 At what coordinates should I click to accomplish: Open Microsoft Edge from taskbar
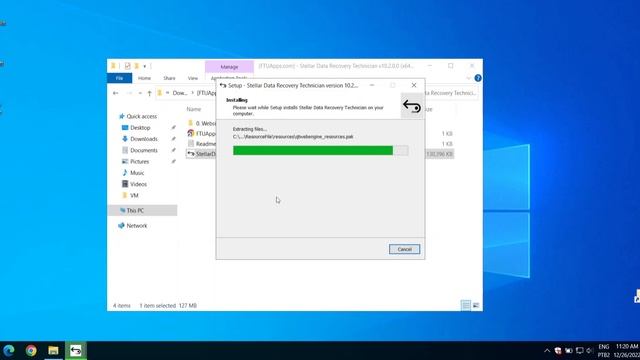coord(9,350)
